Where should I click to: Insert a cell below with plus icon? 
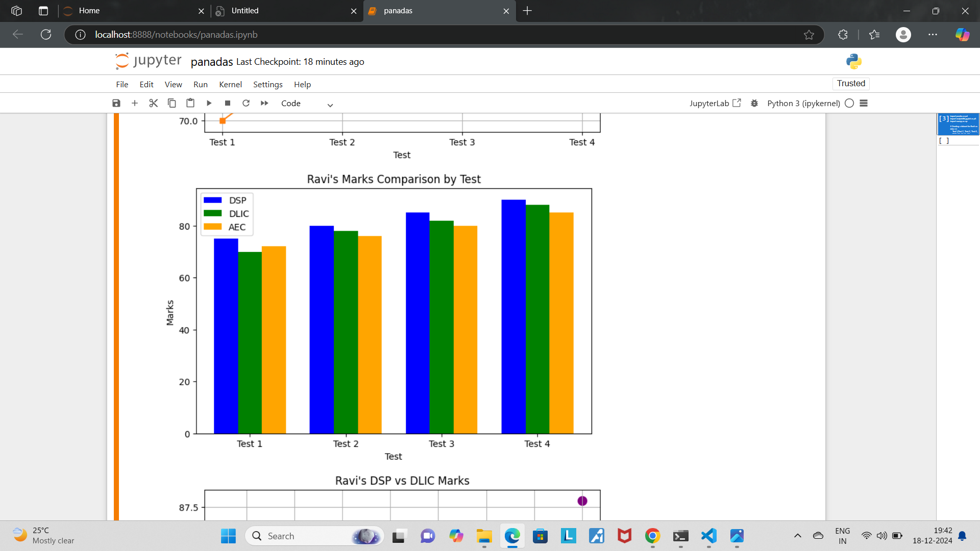point(135,103)
